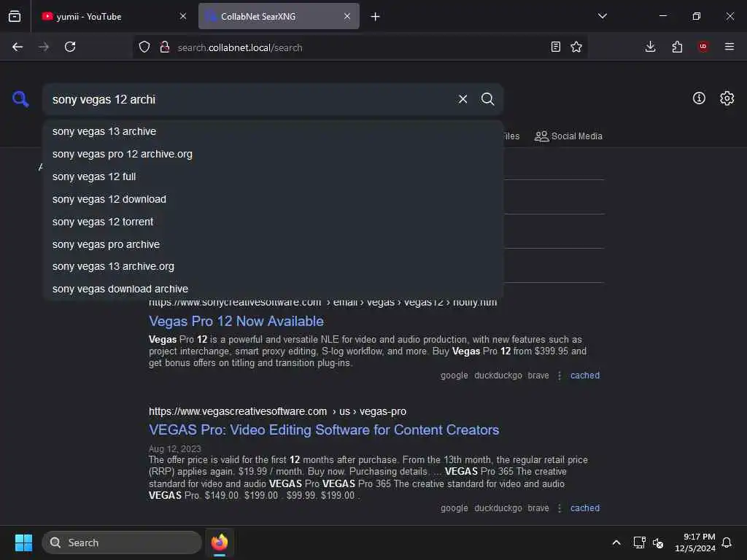Select suggestion 'sony vegas pro archive'
The image size is (747, 560).
click(x=273, y=244)
